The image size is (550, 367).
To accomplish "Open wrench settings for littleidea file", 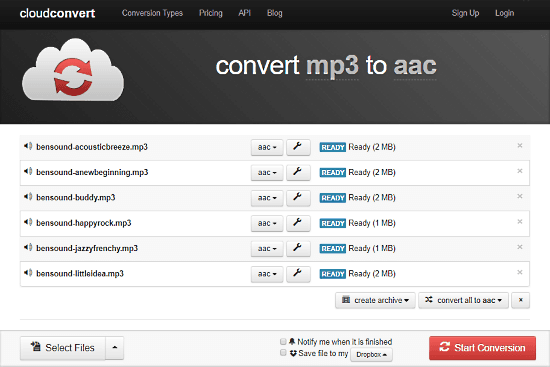I will pos(298,274).
